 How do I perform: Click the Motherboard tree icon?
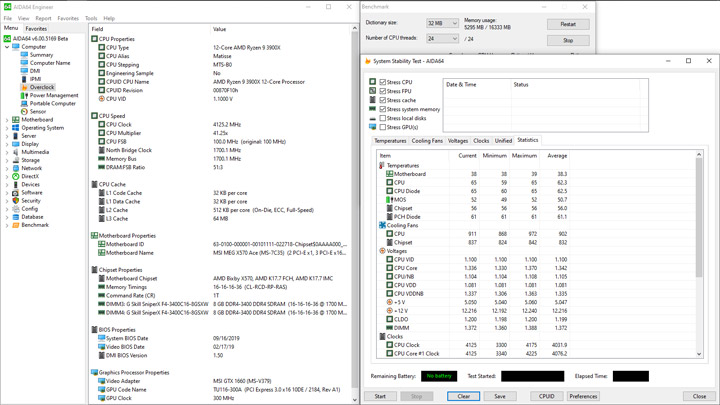coord(16,120)
